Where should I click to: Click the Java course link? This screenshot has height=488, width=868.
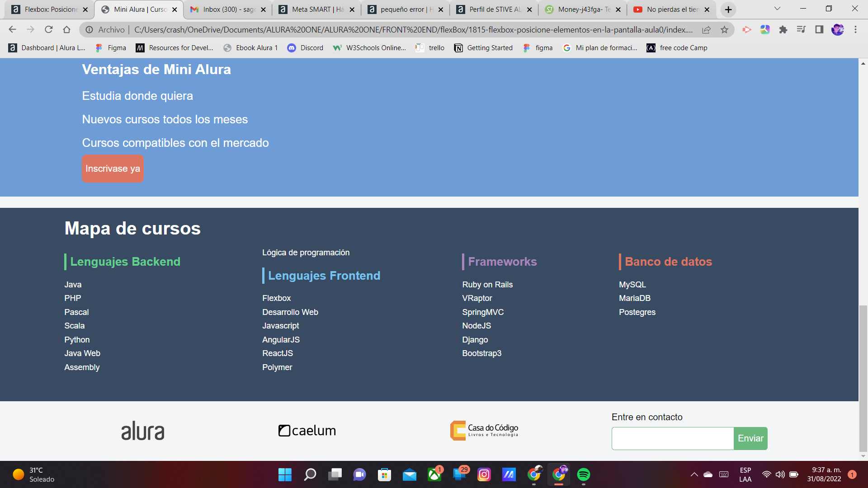[x=73, y=285]
